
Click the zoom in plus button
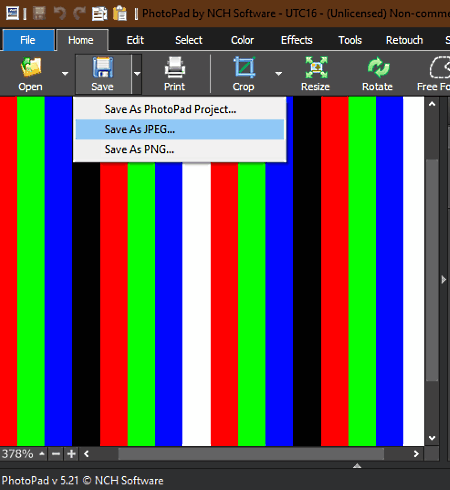[x=71, y=454]
